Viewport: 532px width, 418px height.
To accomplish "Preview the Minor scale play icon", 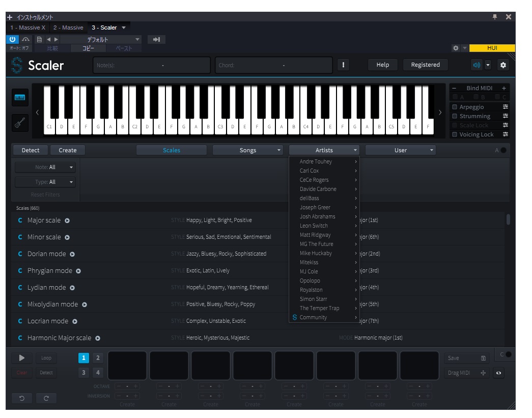I will coord(67,237).
